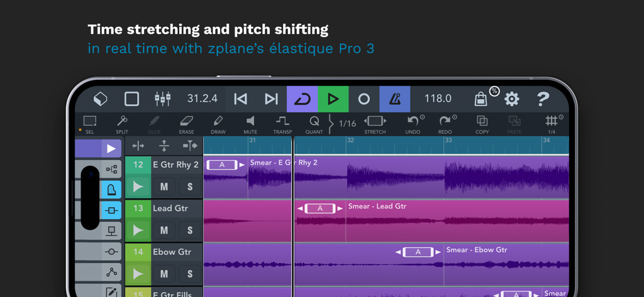The height and width of the screenshot is (297, 644).
Task: Select the Smear - Ebow Gtr clip label
Action: (x=477, y=249)
